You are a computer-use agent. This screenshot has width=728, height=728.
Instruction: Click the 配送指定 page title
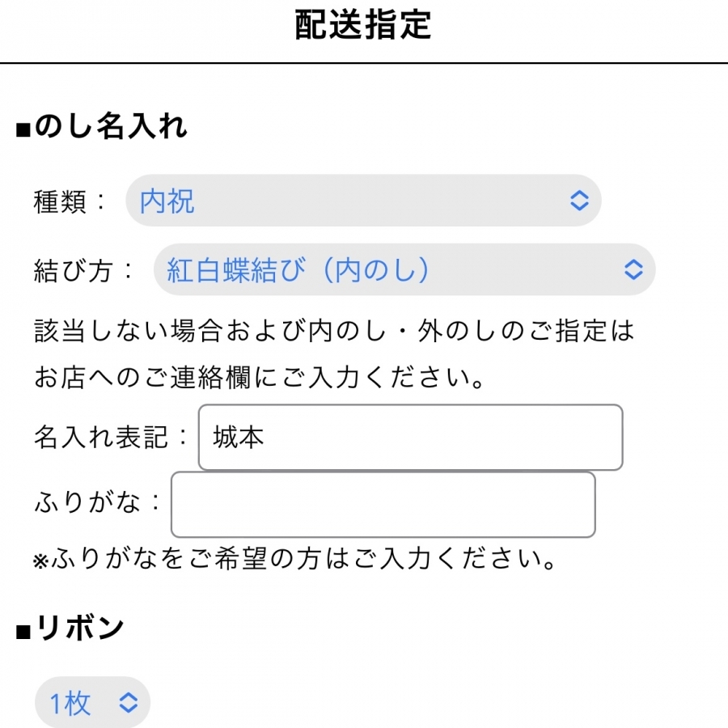(x=363, y=26)
